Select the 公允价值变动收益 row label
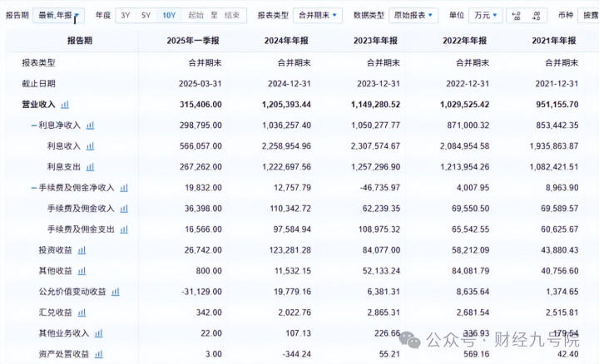The image size is (599, 364). click(72, 292)
